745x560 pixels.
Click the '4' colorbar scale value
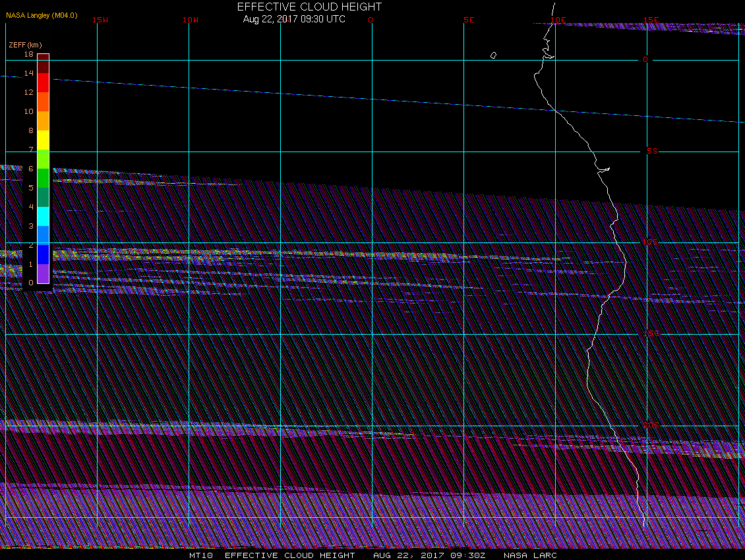[x=31, y=207]
